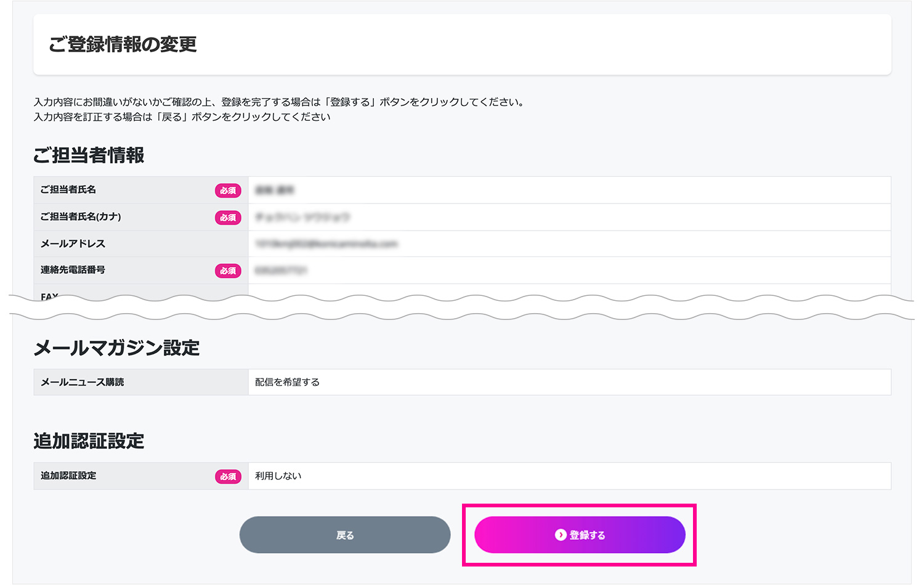Click the blurred 連絡先電話番号 value
This screenshot has width=924, height=585.
click(x=281, y=271)
